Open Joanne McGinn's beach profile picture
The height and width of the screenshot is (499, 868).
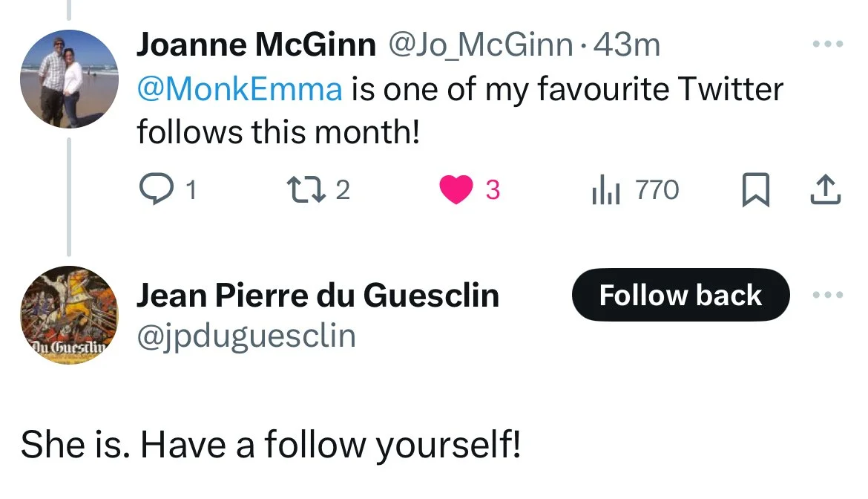click(68, 79)
